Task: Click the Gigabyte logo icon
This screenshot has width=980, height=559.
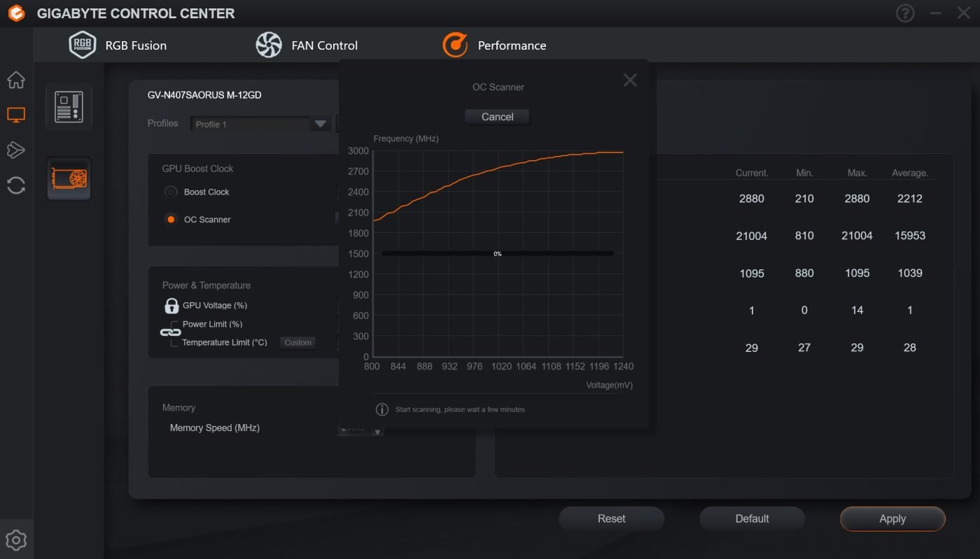Action: tap(16, 13)
